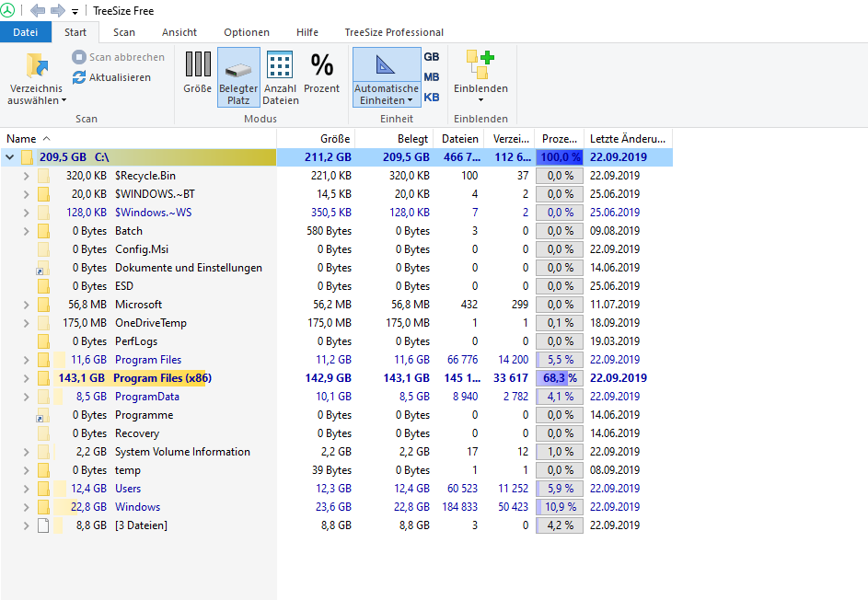Expand [3 Dateien] node

(x=26, y=525)
